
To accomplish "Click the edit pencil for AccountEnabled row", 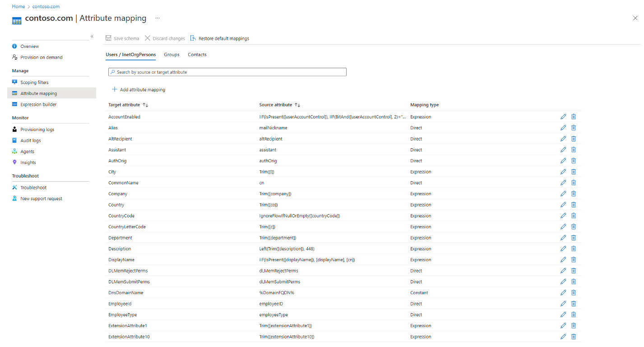I will (563, 117).
